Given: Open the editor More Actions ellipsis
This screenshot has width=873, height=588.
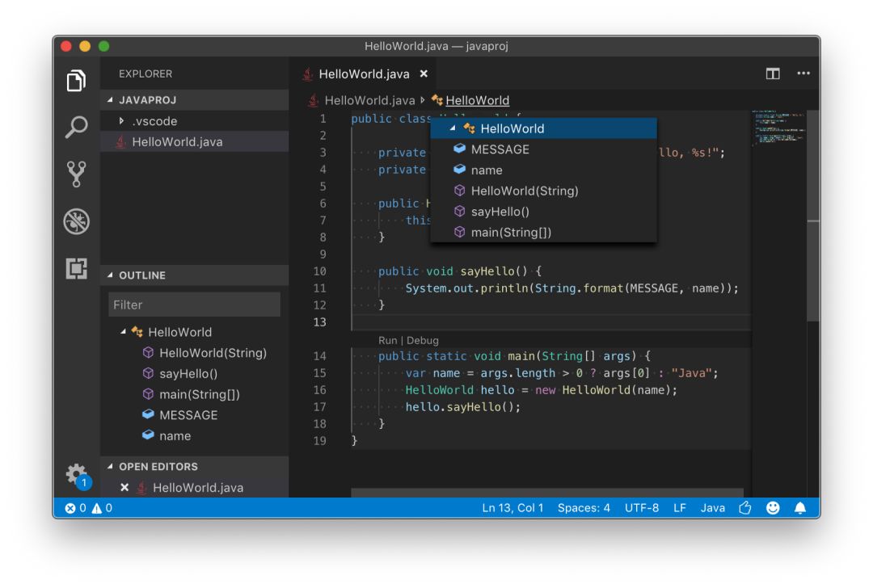Looking at the screenshot, I should click(803, 73).
